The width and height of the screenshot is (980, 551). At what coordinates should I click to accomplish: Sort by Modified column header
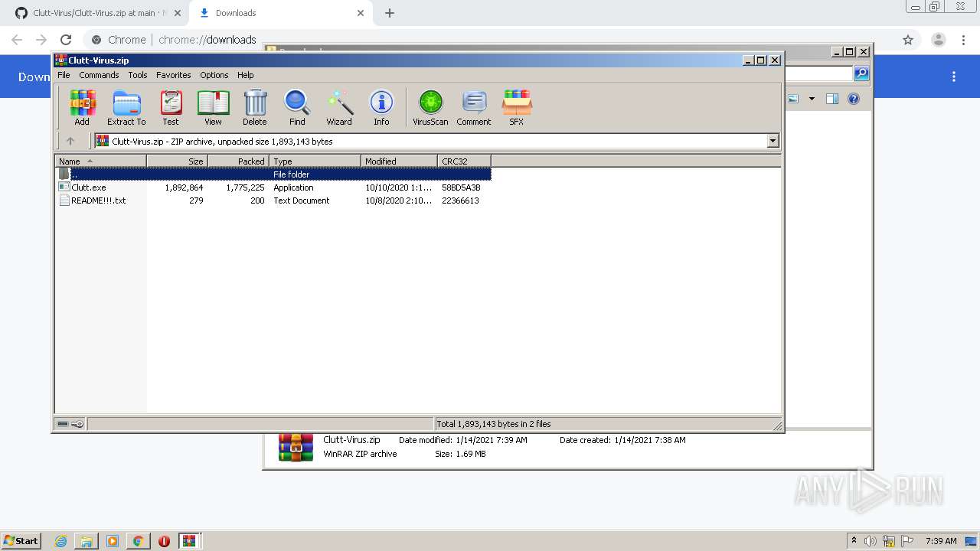(x=399, y=161)
